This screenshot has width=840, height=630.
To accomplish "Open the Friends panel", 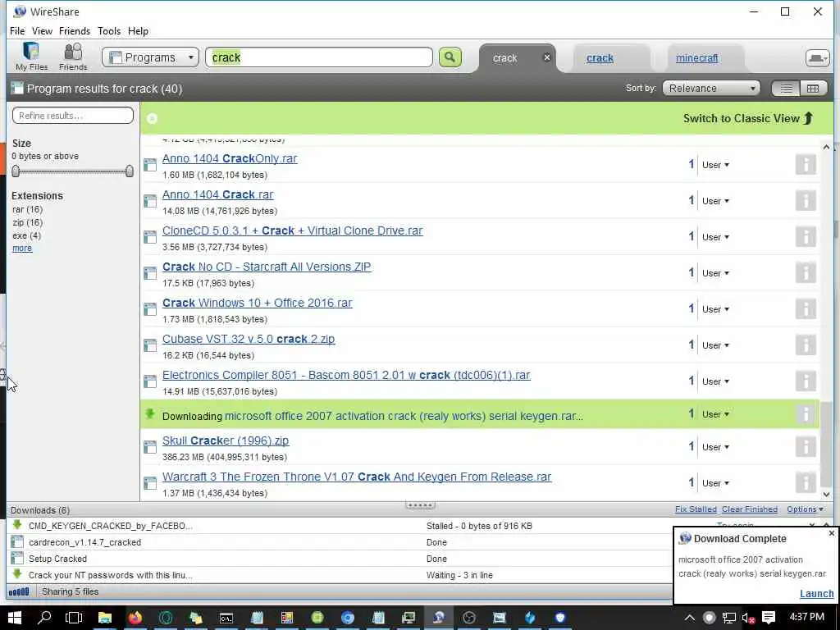I will [73, 57].
